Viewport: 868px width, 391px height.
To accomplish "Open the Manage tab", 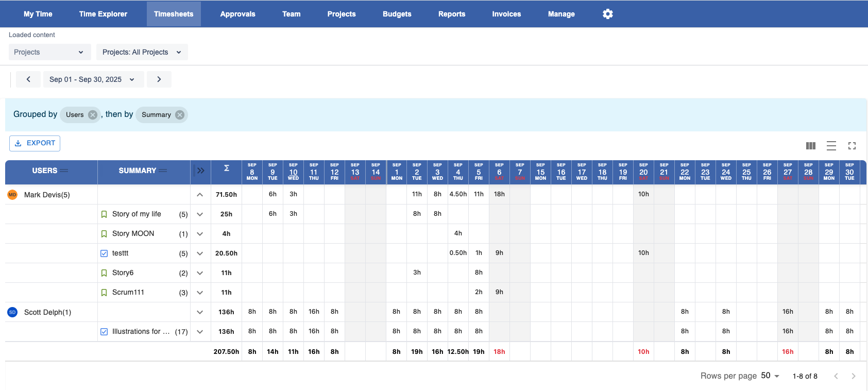I will click(x=561, y=14).
